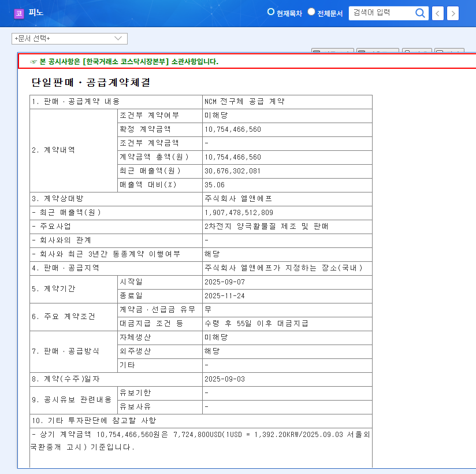
Task: Click the magnifier search icon
Action: click(420, 13)
